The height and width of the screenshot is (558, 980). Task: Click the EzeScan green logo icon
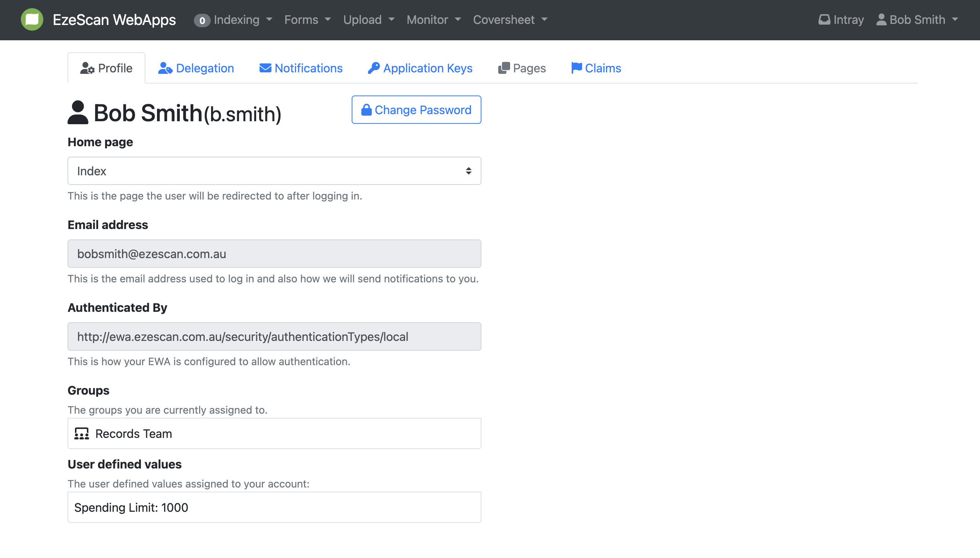pyautogui.click(x=32, y=19)
